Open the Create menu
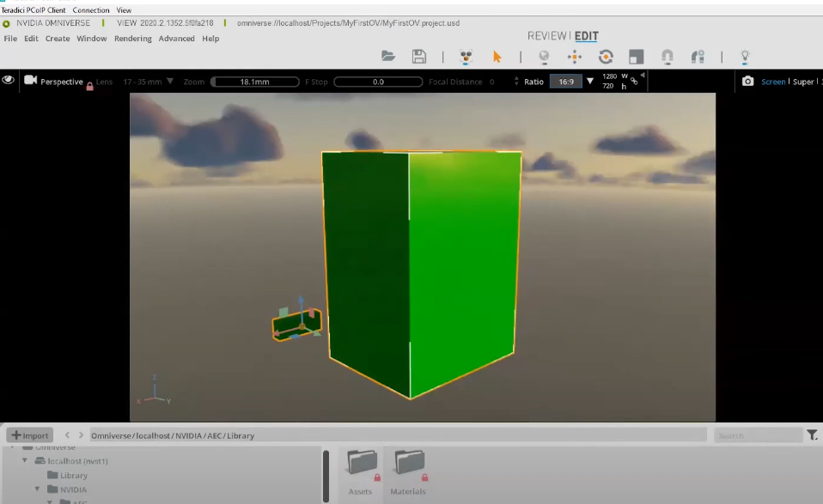823x504 pixels. point(58,39)
